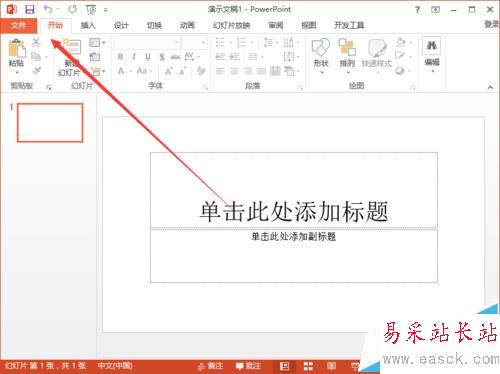Click the Numbering list icon
Screen dimensions: 500x374
tap(241, 42)
